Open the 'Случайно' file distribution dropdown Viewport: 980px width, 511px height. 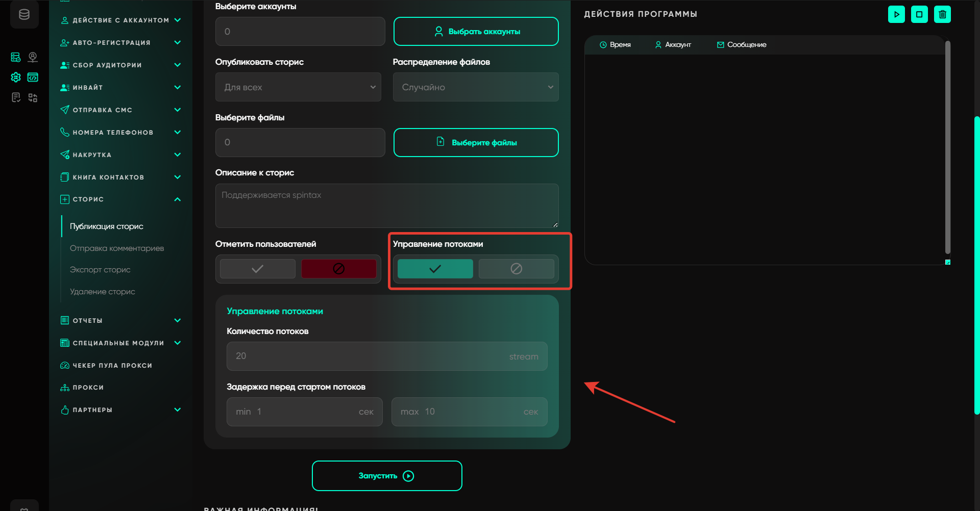[475, 87]
